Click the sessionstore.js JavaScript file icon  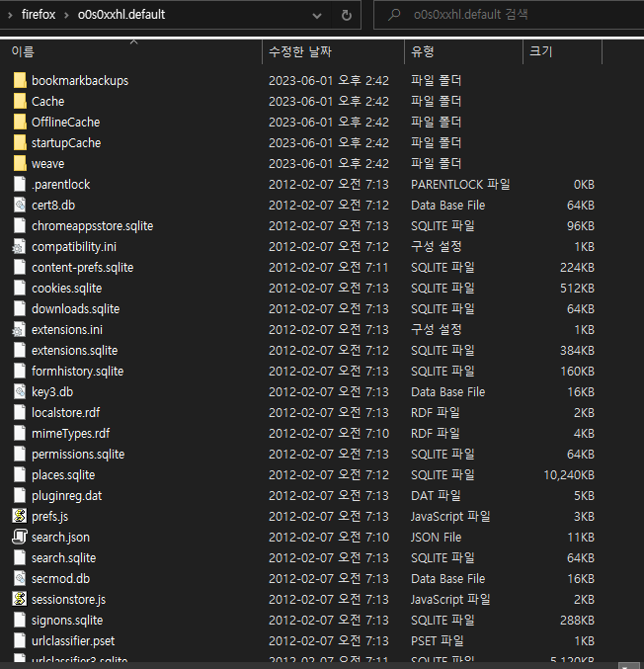[x=20, y=600]
